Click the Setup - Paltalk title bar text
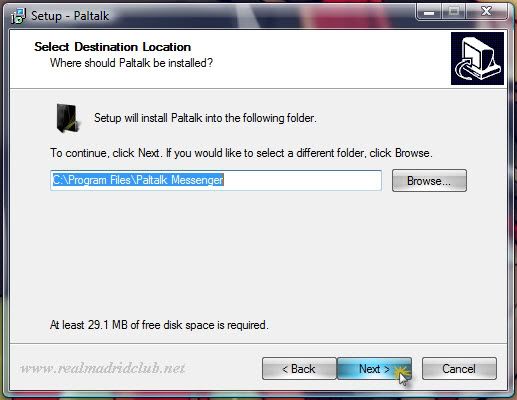Screen dimensions: 517x400 70,16
